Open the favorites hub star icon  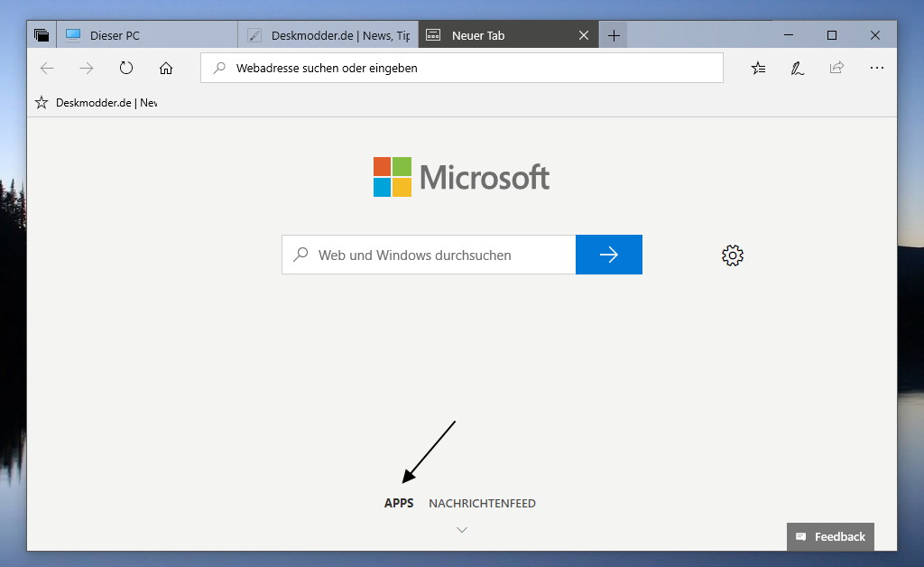(x=758, y=69)
